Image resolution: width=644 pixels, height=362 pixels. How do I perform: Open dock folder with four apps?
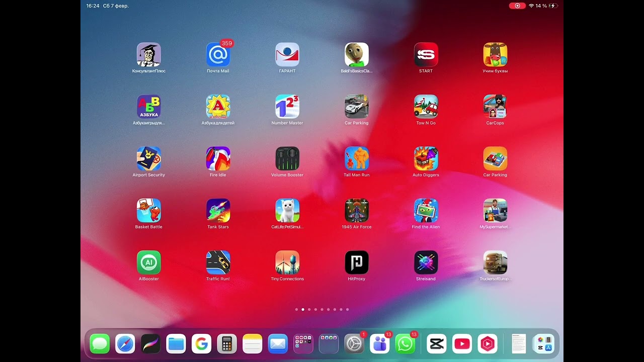tap(329, 344)
